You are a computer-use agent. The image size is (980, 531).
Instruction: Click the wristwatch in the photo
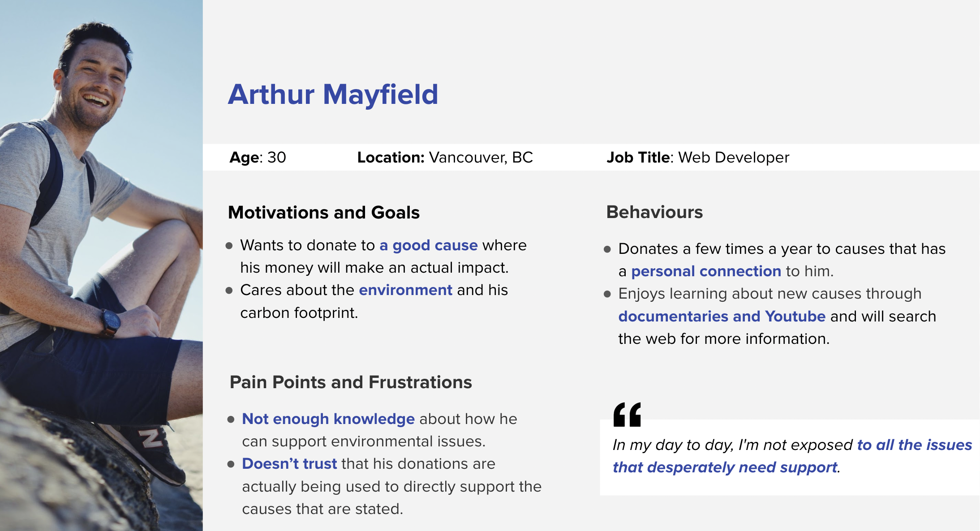click(x=110, y=322)
